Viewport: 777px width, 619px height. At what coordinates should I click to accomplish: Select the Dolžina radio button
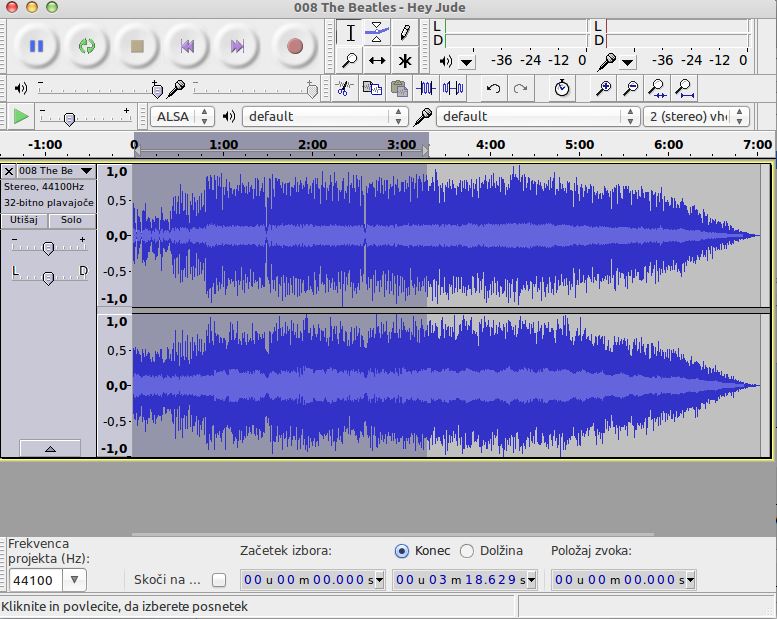467,551
